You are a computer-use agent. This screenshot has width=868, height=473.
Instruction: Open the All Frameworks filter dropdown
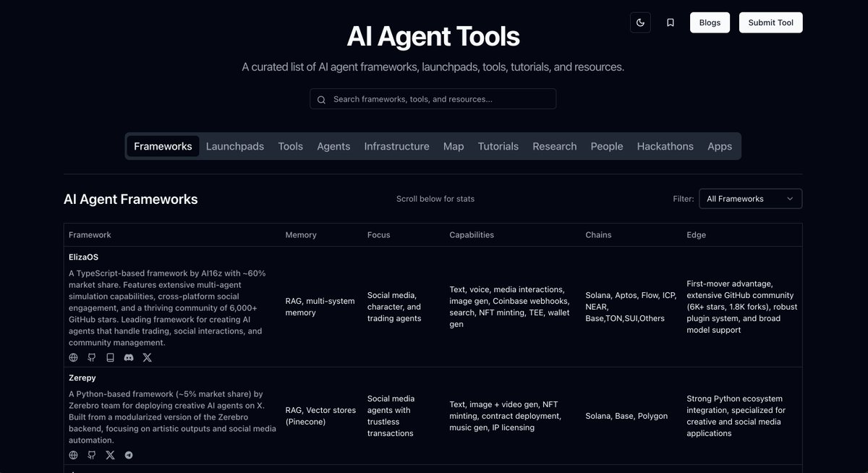pos(750,199)
